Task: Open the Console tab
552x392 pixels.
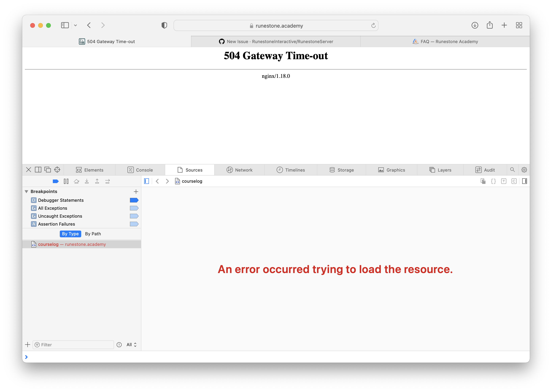Action: (140, 170)
